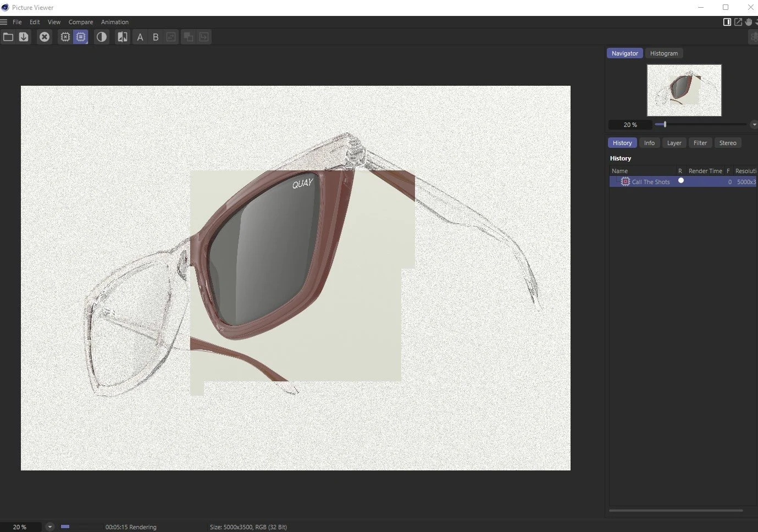Toggle the half-circle display filter icon
The height and width of the screenshot is (532, 758).
point(102,37)
